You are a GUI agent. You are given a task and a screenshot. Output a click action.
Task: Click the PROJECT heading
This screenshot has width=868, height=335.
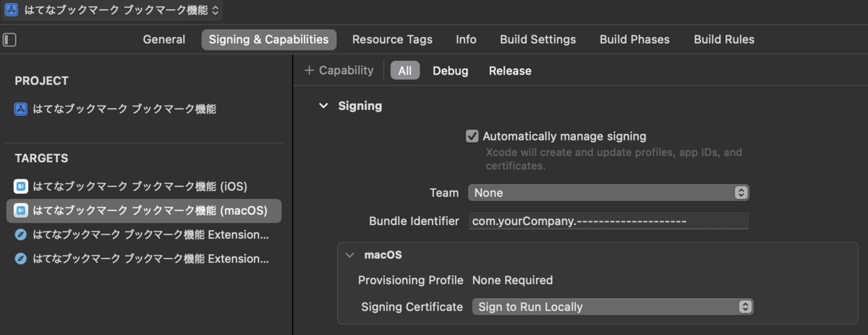click(x=41, y=81)
